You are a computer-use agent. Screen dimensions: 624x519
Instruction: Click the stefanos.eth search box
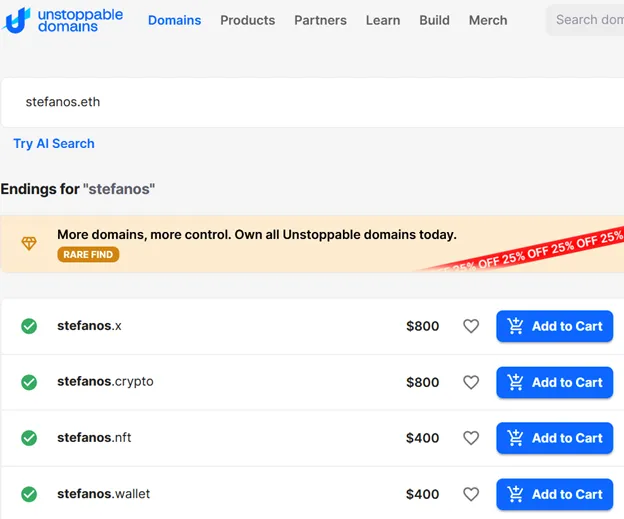pos(313,102)
